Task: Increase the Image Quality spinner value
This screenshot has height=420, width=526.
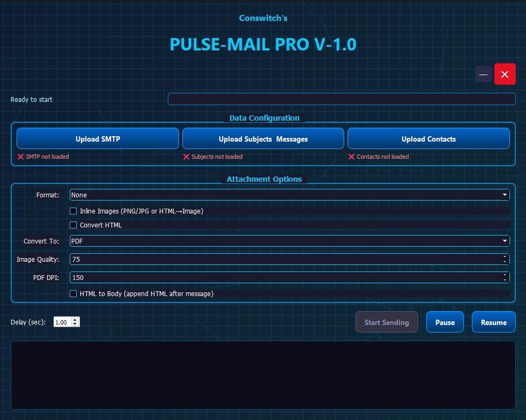Action: (505, 257)
